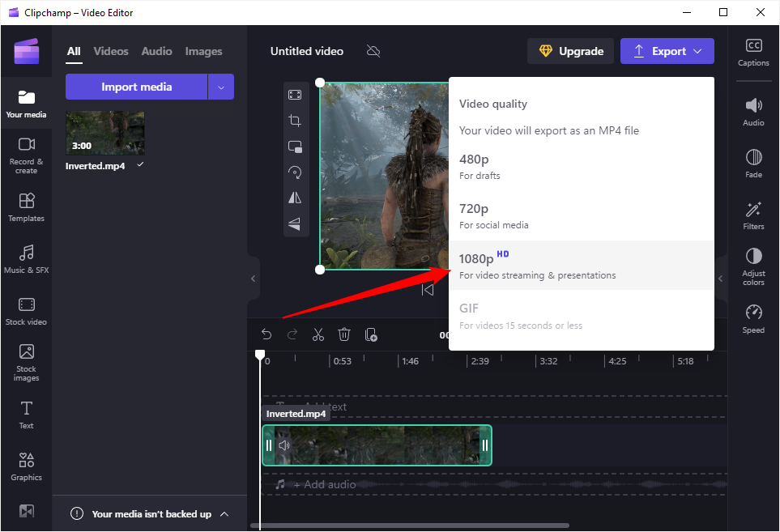Split the clip with the scissors tool

click(318, 334)
